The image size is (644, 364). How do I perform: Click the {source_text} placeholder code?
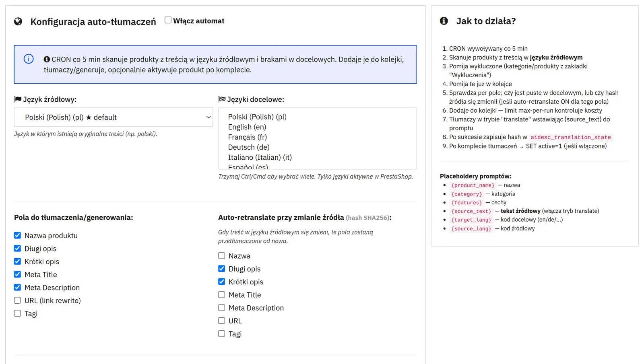(471, 211)
